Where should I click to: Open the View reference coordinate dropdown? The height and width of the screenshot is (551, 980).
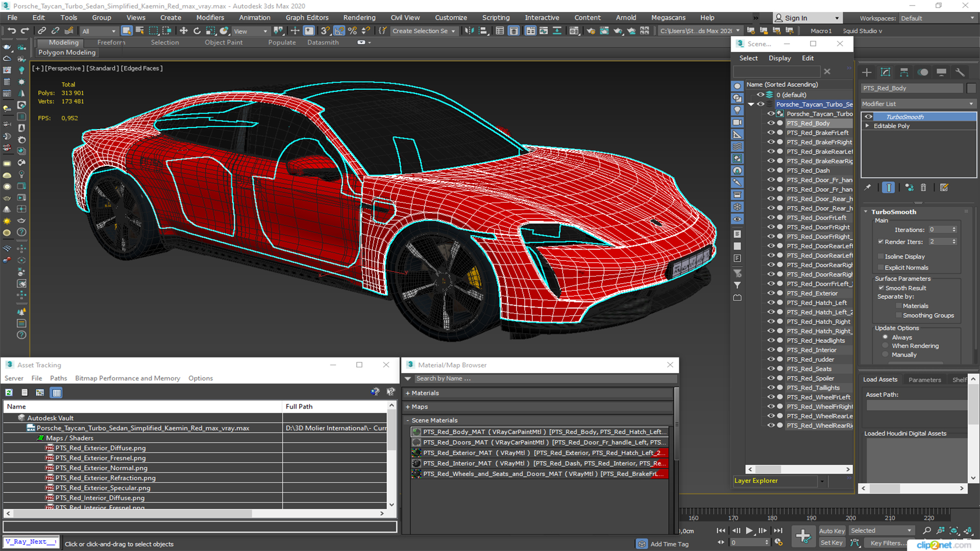click(251, 31)
